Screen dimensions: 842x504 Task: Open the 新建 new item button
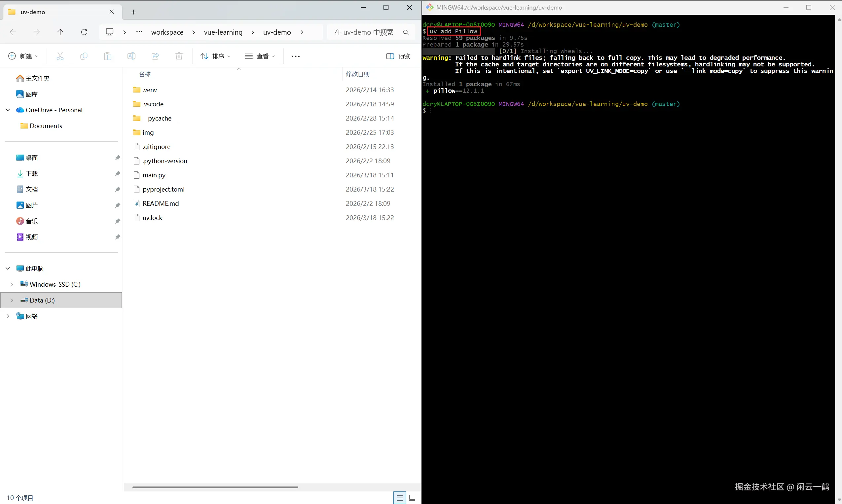tap(23, 56)
